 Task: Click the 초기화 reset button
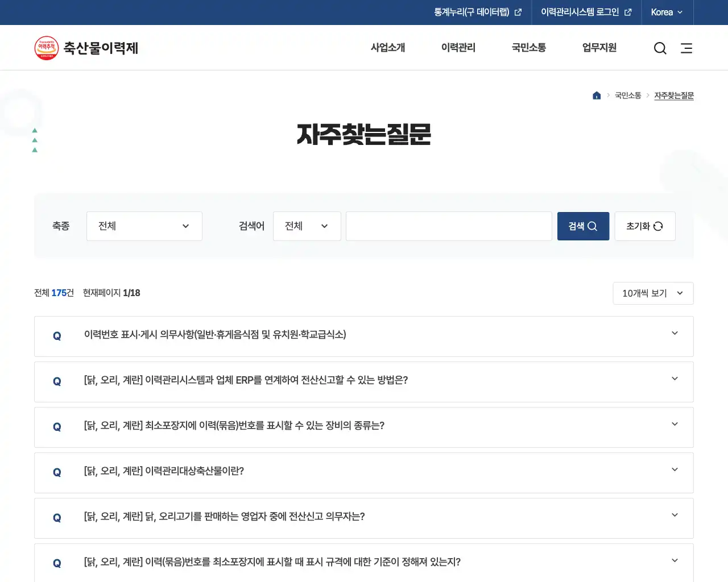645,226
